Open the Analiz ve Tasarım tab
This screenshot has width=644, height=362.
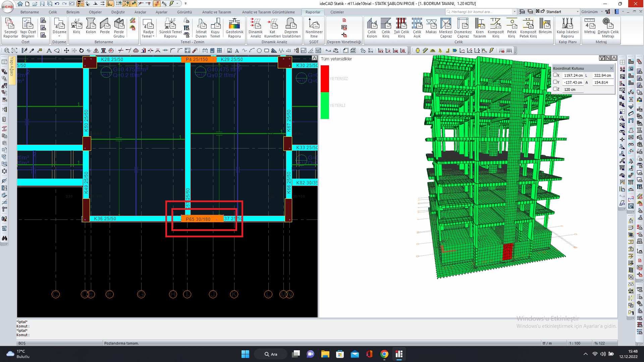tap(216, 12)
